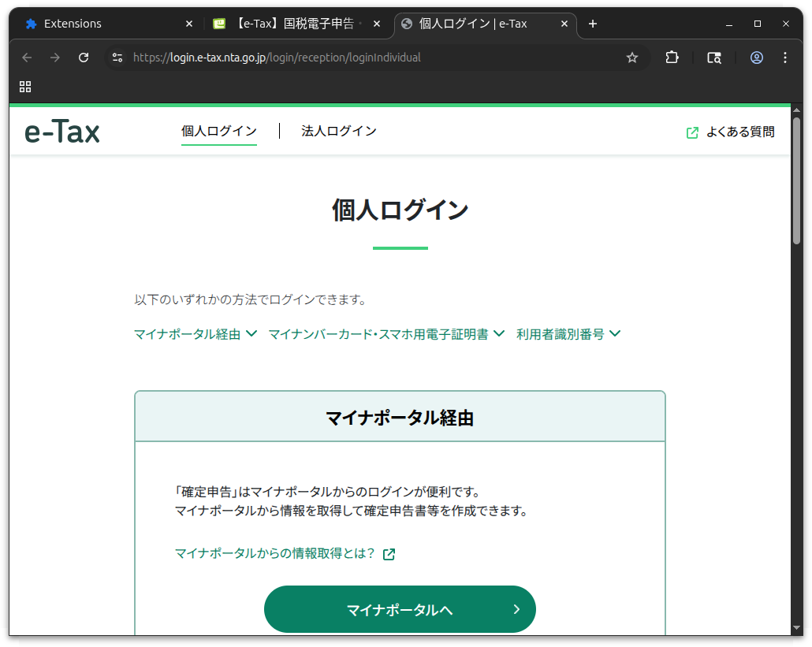The width and height of the screenshot is (812, 647).
Task: Click the back navigation arrow
Action: (26, 58)
